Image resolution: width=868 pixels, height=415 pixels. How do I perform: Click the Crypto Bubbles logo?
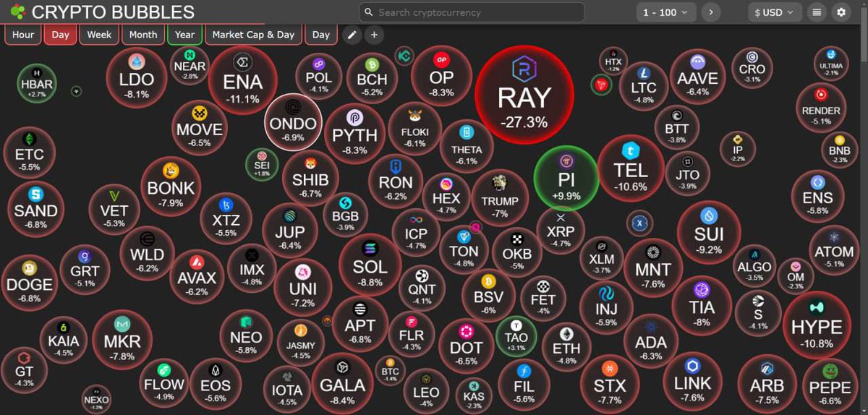point(17,12)
